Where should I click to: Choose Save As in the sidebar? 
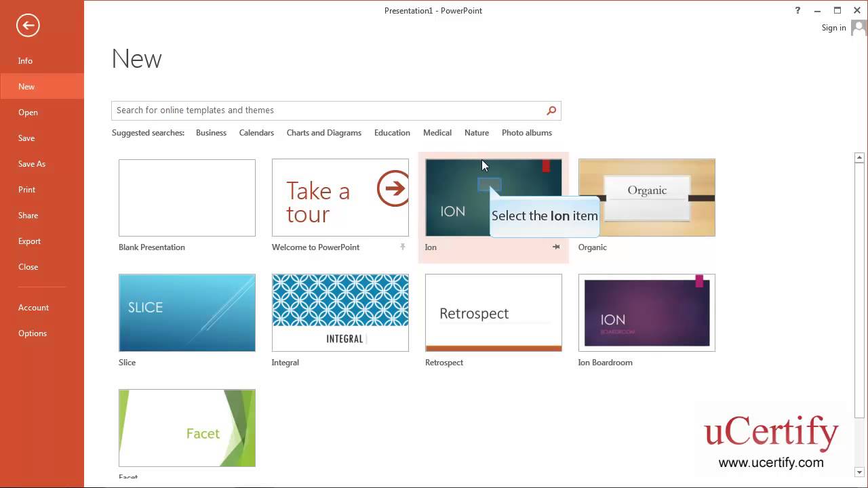(x=32, y=164)
